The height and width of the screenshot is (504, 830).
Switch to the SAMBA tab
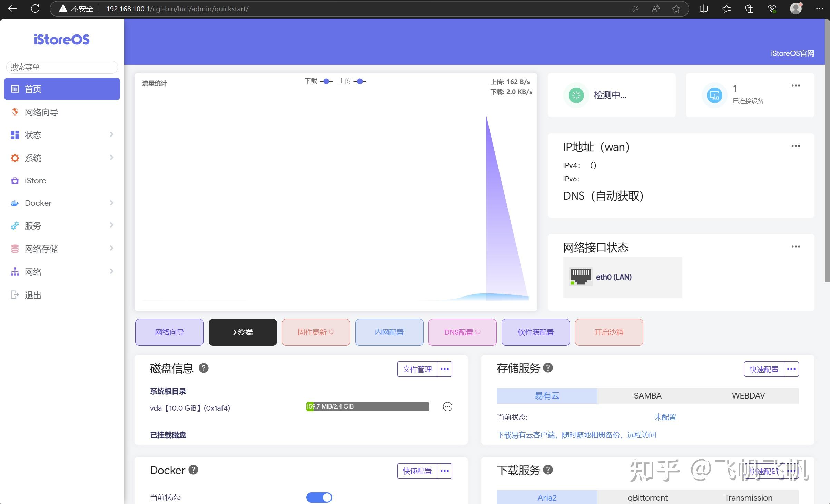click(x=647, y=395)
